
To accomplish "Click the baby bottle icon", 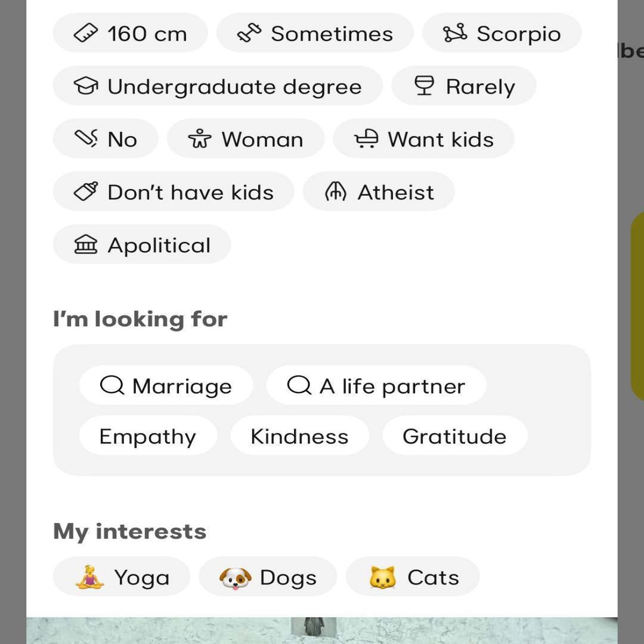I will pyautogui.click(x=86, y=192).
